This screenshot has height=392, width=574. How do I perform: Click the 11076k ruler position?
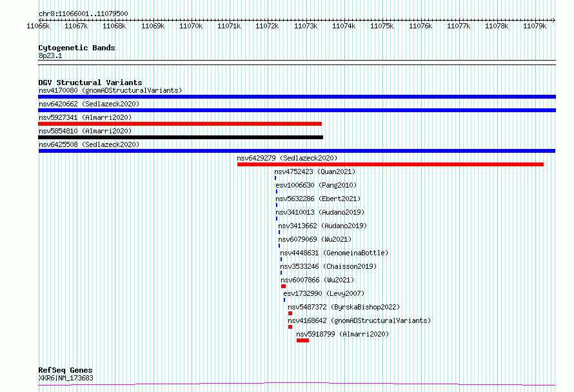pyautogui.click(x=421, y=26)
